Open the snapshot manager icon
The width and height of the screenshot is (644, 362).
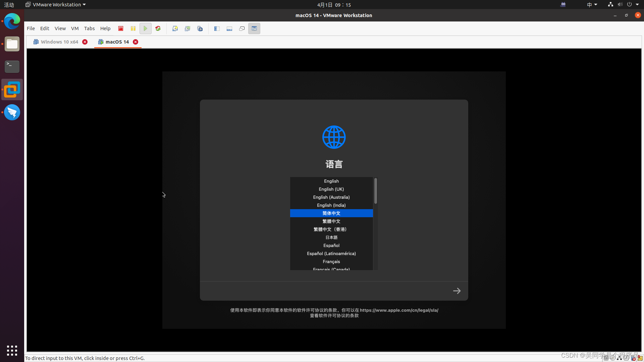(x=200, y=28)
